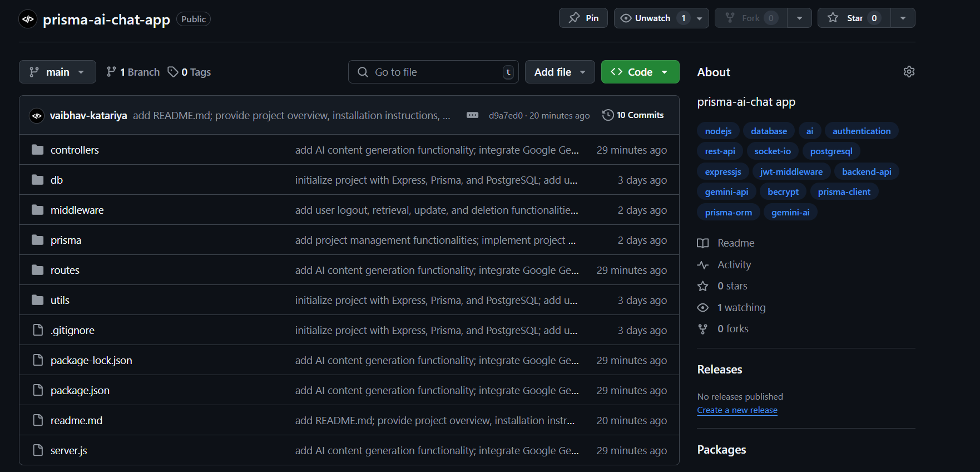Open the readme.md file
The image size is (980, 472).
76,420
